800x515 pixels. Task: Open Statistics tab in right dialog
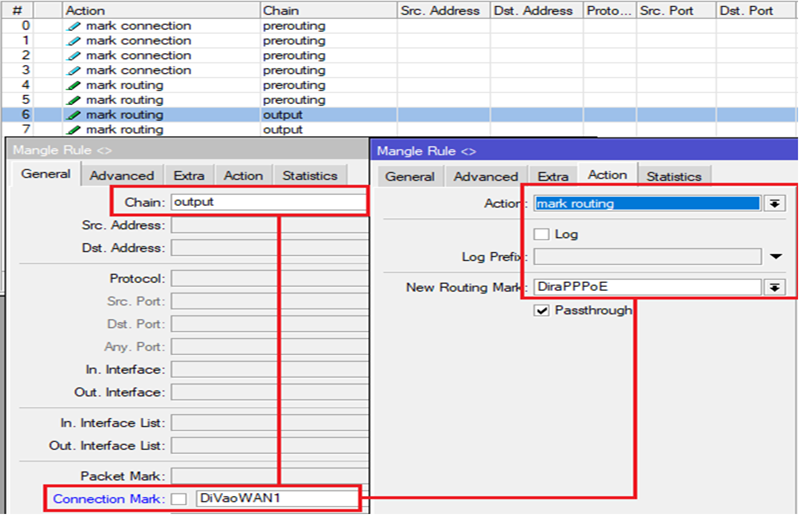point(673,176)
